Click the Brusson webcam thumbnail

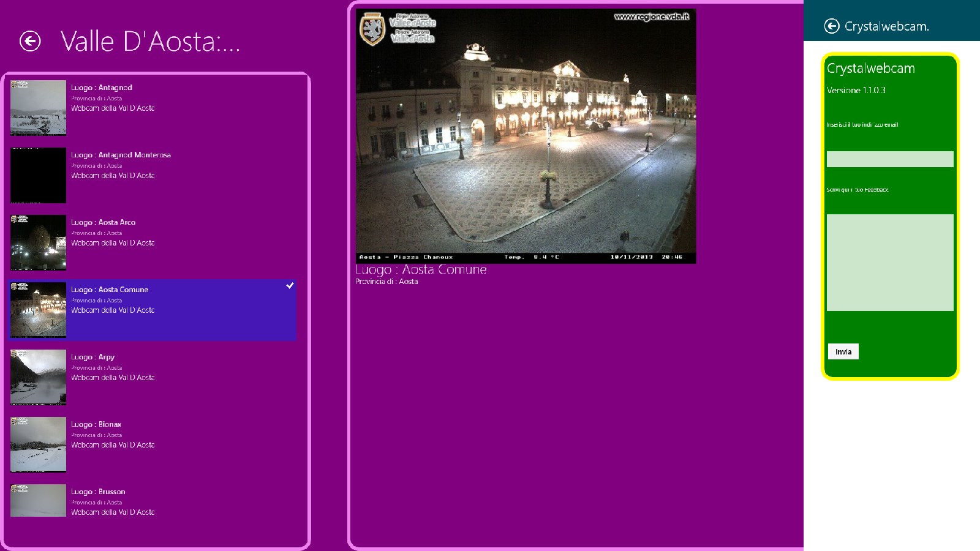coord(38,500)
